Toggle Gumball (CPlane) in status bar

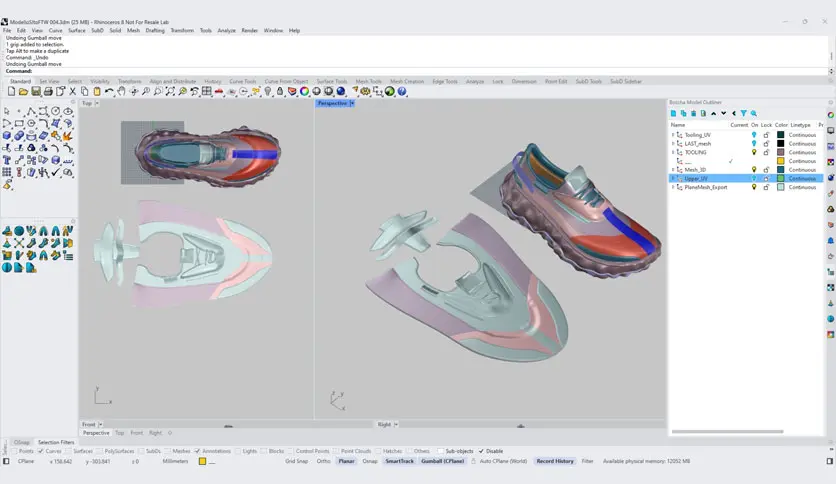coord(443,461)
